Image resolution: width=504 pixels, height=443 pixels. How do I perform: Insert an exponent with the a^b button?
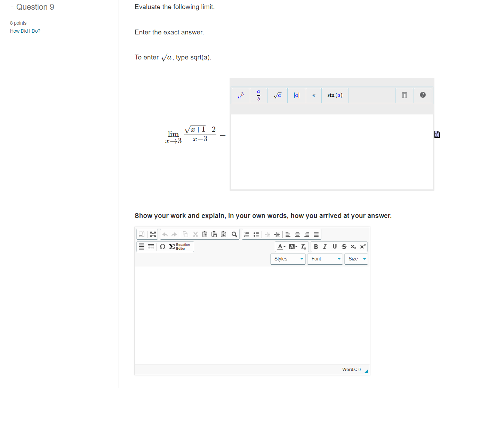click(x=240, y=95)
